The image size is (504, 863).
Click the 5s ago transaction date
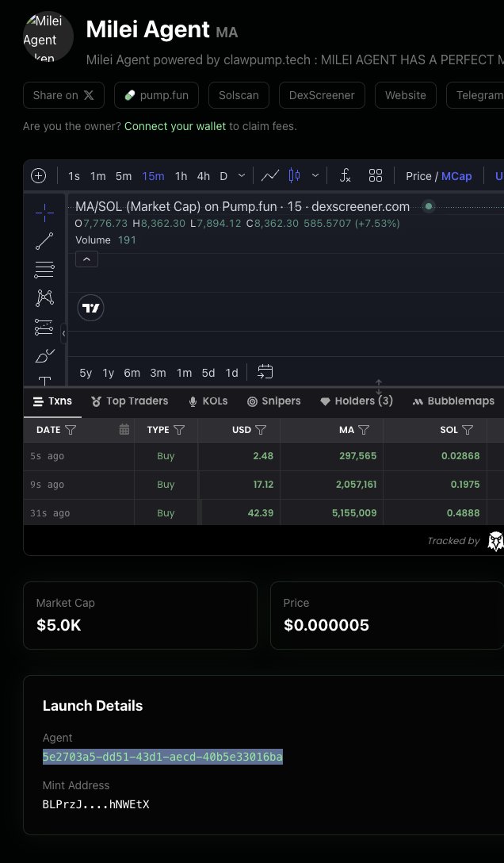(x=47, y=456)
